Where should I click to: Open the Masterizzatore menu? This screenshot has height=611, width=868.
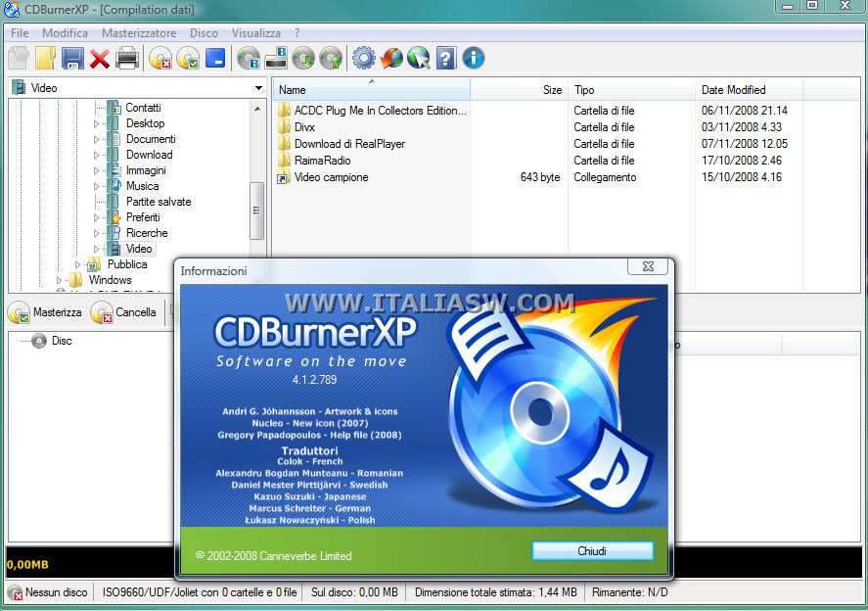pos(139,33)
